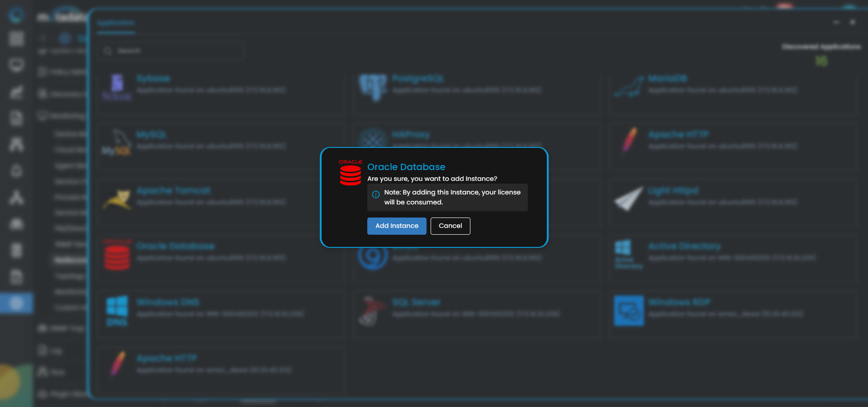This screenshot has width=868, height=407.
Task: Confirm with the Add Instance button
Action: pyautogui.click(x=397, y=226)
